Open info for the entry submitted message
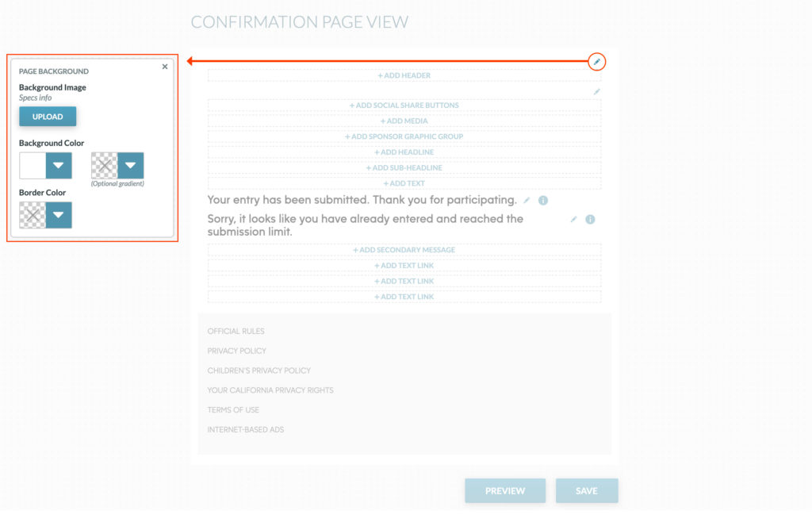 click(543, 201)
